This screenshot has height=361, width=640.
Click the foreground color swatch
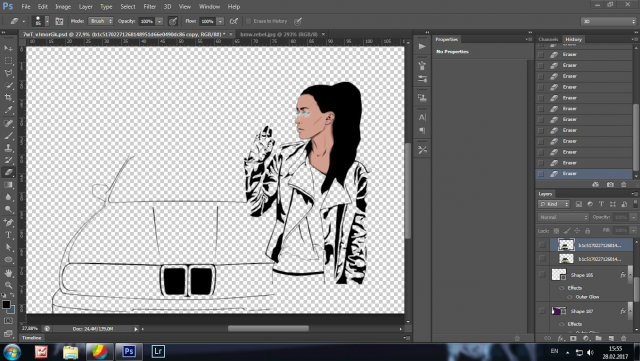6,304
